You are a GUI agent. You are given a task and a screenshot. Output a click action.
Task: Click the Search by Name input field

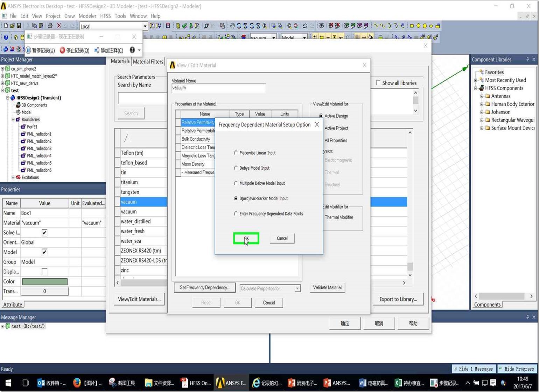143,98
